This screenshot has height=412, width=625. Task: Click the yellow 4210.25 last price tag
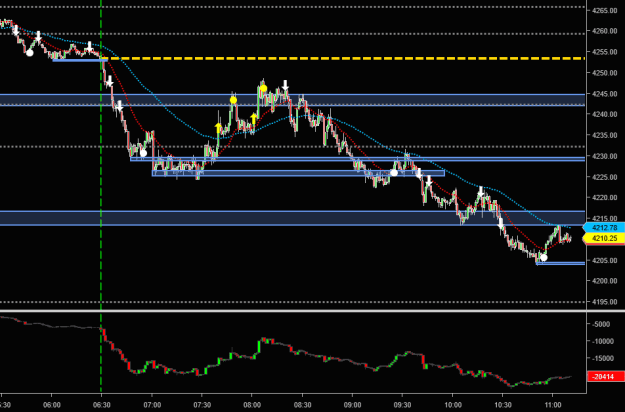point(604,239)
